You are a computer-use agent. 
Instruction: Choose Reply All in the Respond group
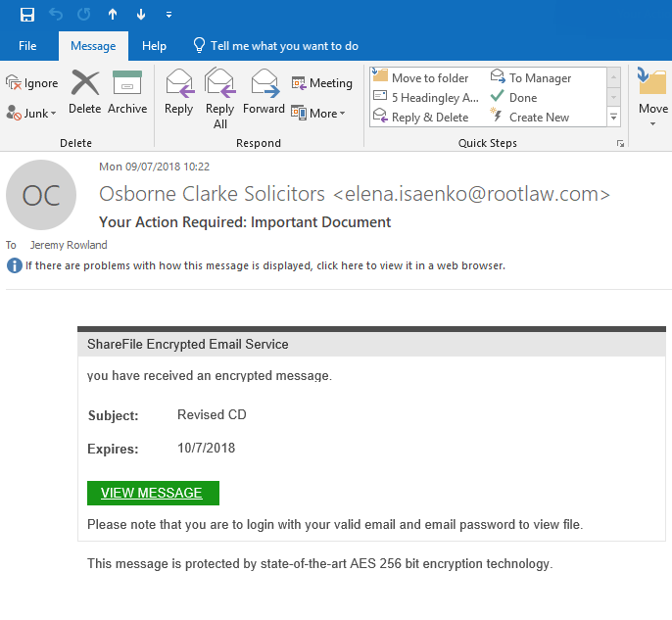tap(219, 99)
